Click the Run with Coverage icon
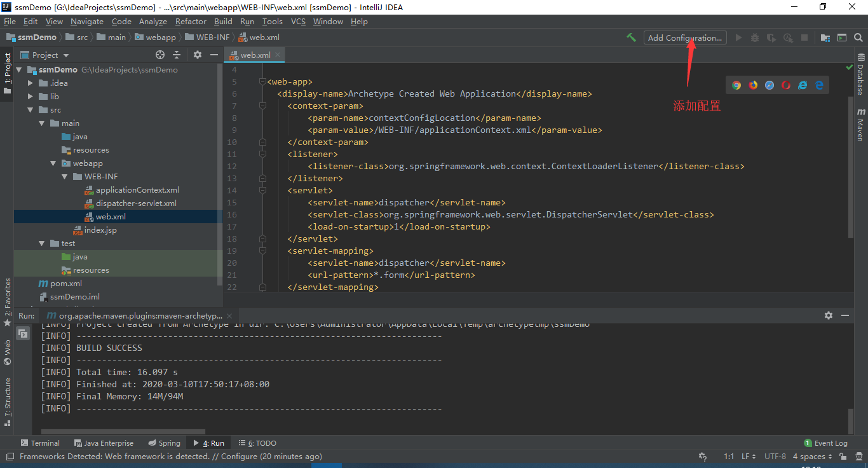The image size is (868, 468). coord(771,38)
